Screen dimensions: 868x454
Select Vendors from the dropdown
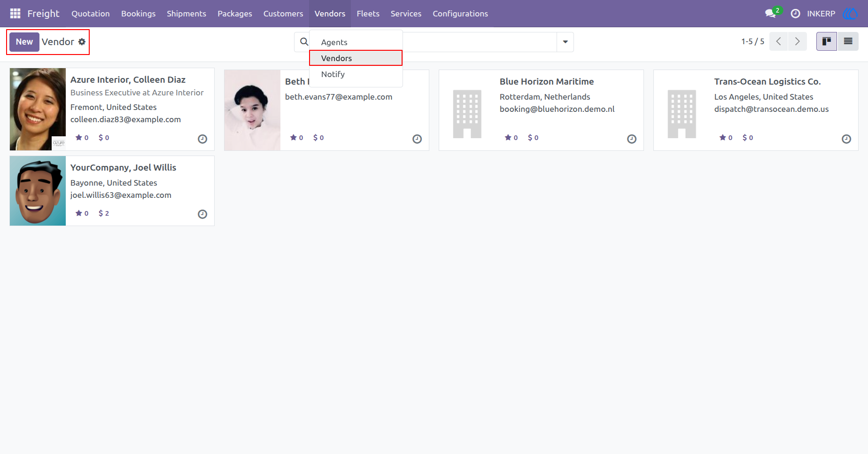pyautogui.click(x=356, y=58)
